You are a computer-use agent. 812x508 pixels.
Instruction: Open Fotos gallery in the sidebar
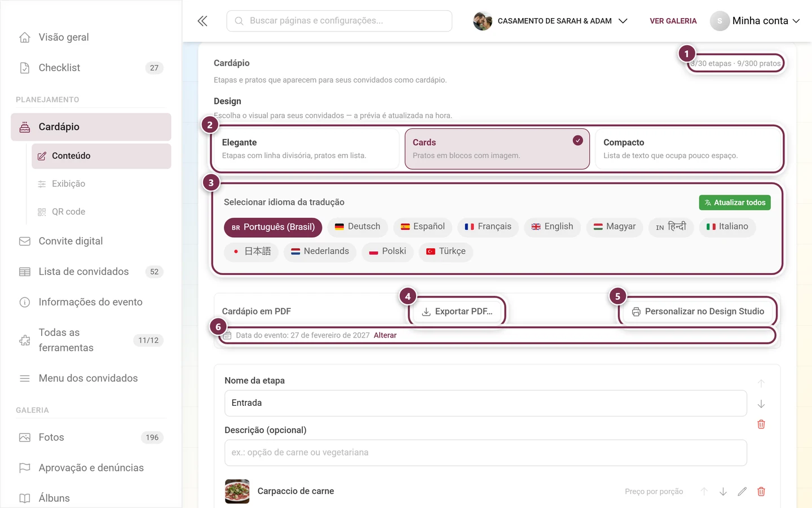coord(91,437)
